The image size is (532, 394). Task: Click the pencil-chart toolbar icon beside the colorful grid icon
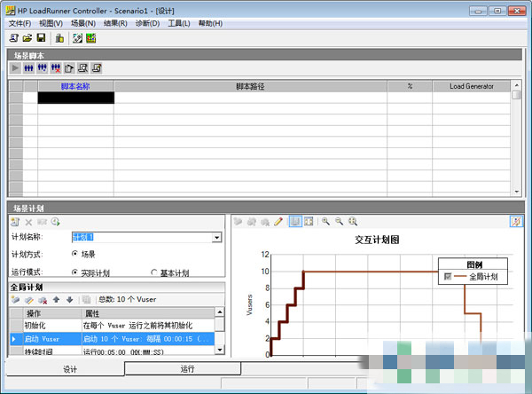tap(77, 38)
